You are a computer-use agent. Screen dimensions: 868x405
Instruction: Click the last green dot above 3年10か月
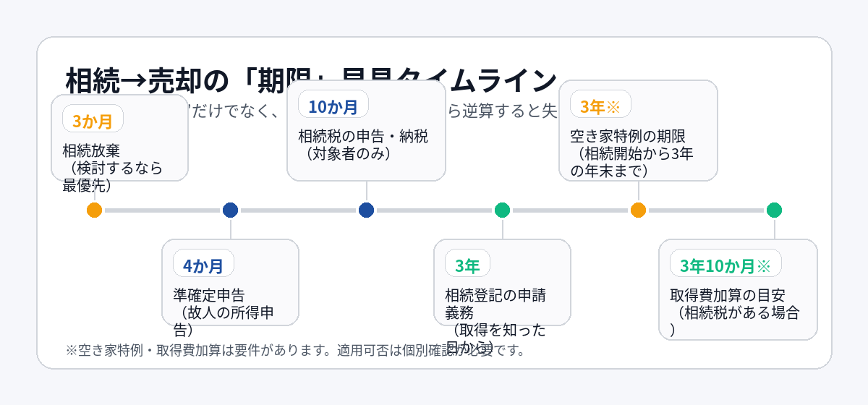(774, 210)
